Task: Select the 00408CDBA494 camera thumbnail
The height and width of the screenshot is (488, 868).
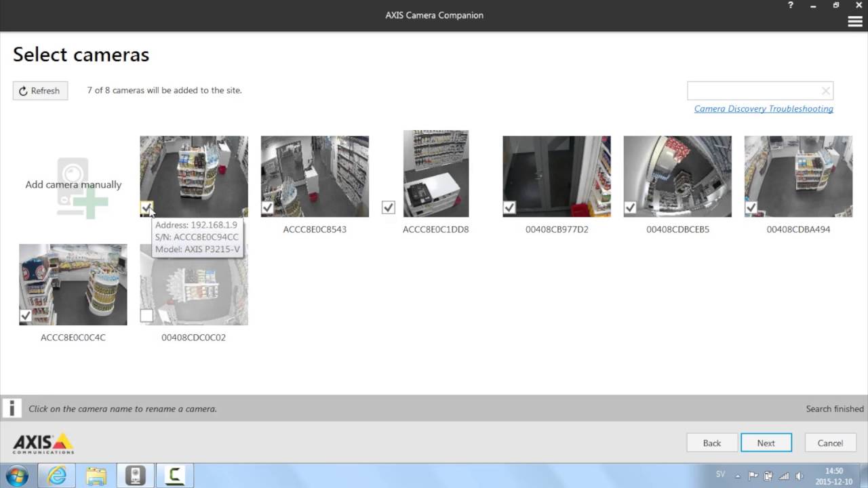Action: tap(798, 176)
